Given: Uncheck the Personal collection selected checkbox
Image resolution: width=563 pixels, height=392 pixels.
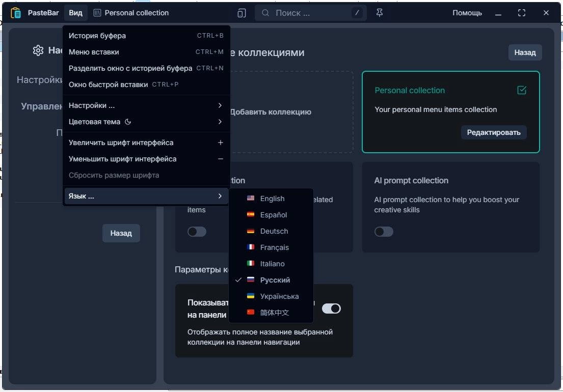Looking at the screenshot, I should [x=522, y=90].
